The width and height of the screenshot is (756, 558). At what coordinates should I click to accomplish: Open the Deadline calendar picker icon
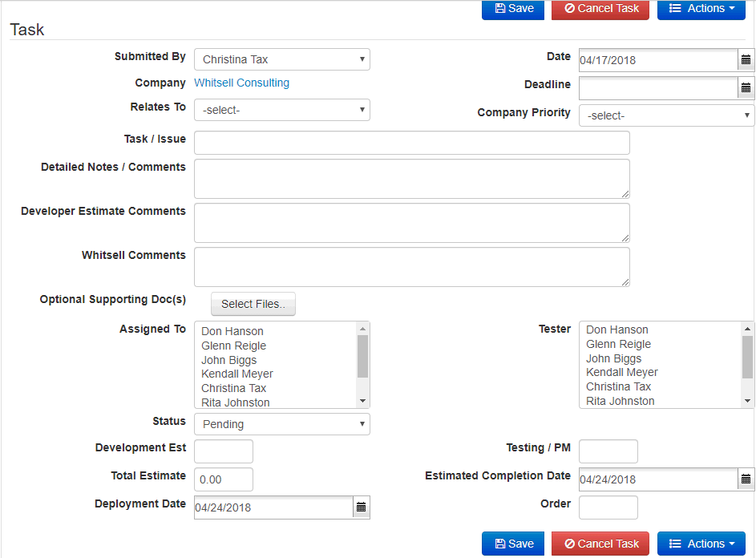click(x=746, y=88)
